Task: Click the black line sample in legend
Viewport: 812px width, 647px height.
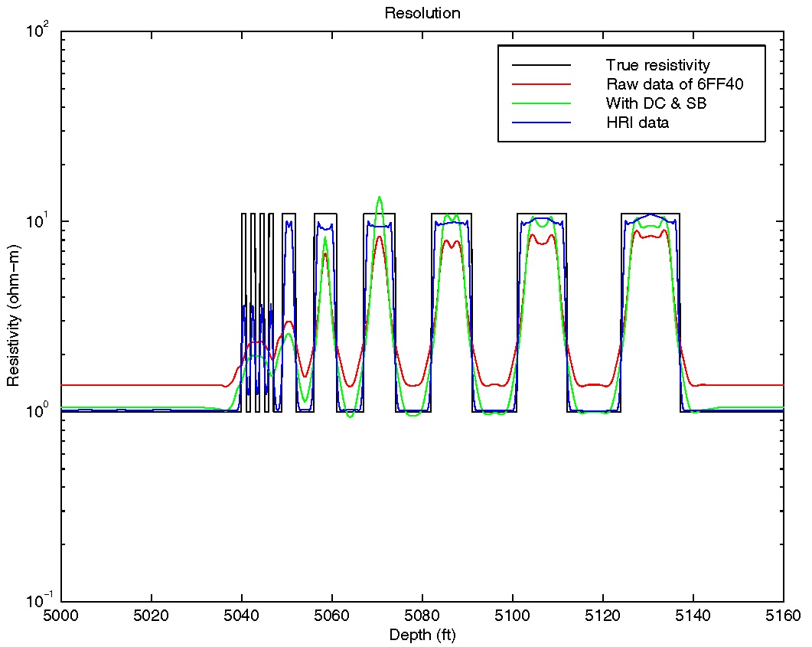Action: coord(543,64)
